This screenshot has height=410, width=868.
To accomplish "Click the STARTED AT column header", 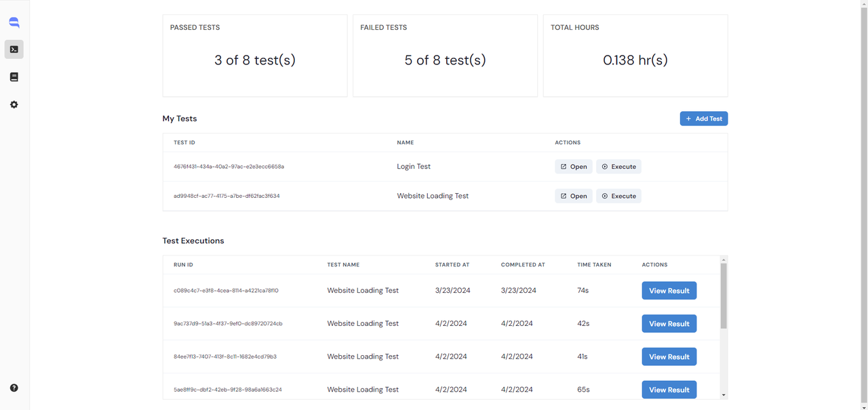I will 452,265.
